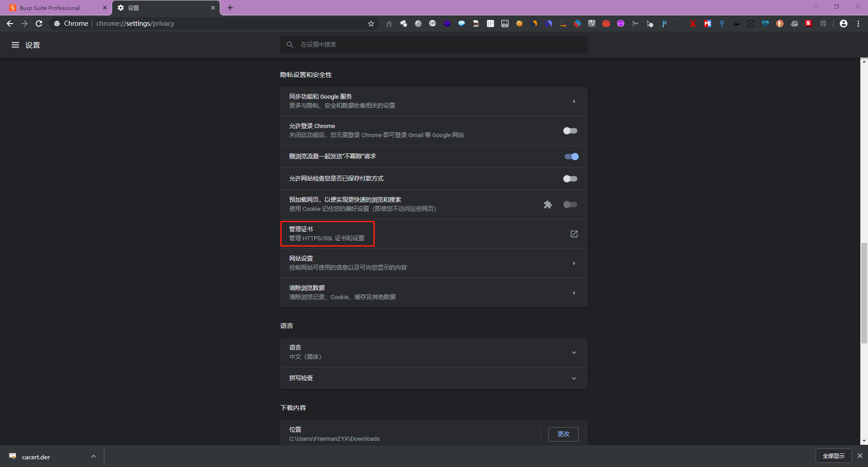Open the house-shaped extension icon
Viewport: 868px width, 467px height.
389,24
